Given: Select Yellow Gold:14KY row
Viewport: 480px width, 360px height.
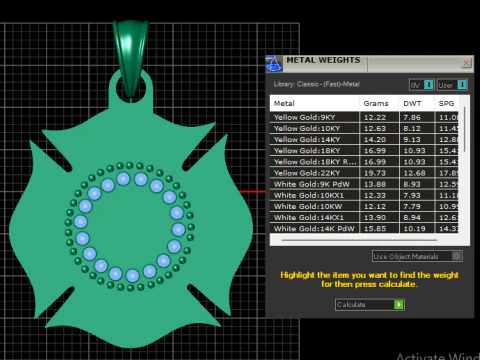Looking at the screenshot, I should (x=364, y=139).
